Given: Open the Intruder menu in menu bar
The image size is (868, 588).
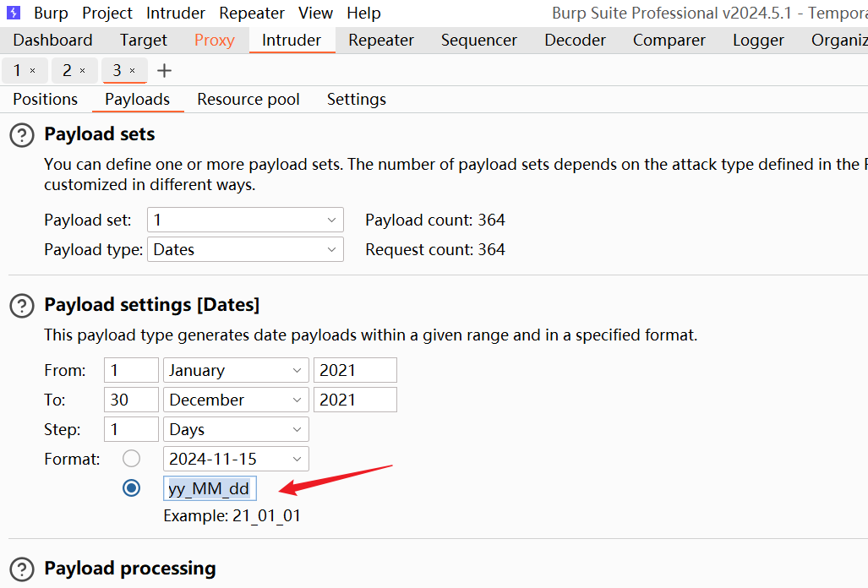Looking at the screenshot, I should coord(176,13).
